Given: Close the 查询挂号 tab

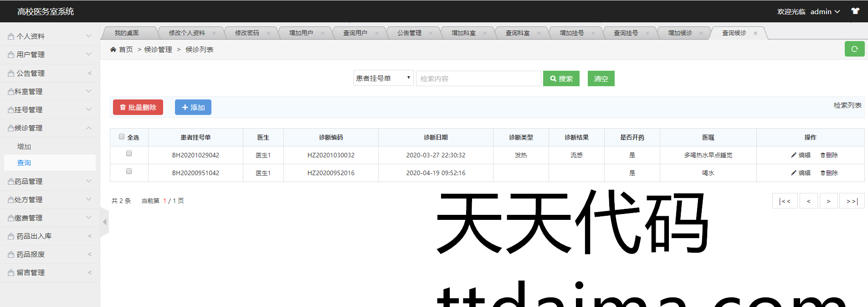Looking at the screenshot, I should point(647,33).
